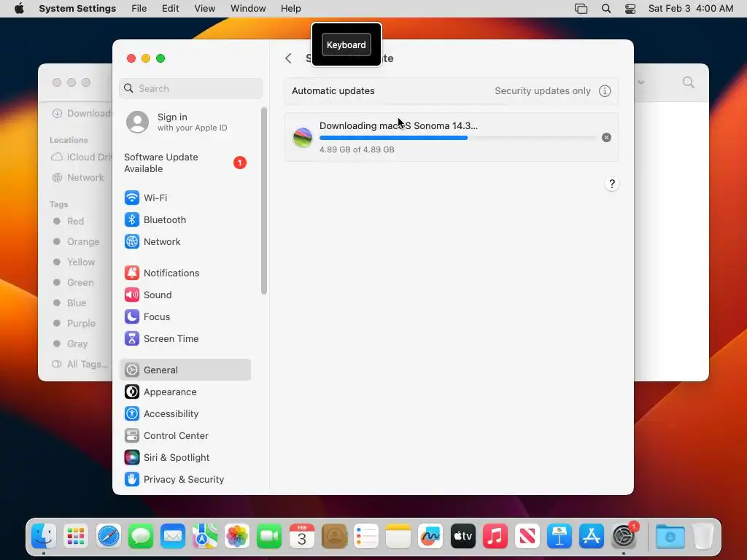The image size is (747, 560).
Task: Open Trash in the Dock
Action: click(x=703, y=536)
